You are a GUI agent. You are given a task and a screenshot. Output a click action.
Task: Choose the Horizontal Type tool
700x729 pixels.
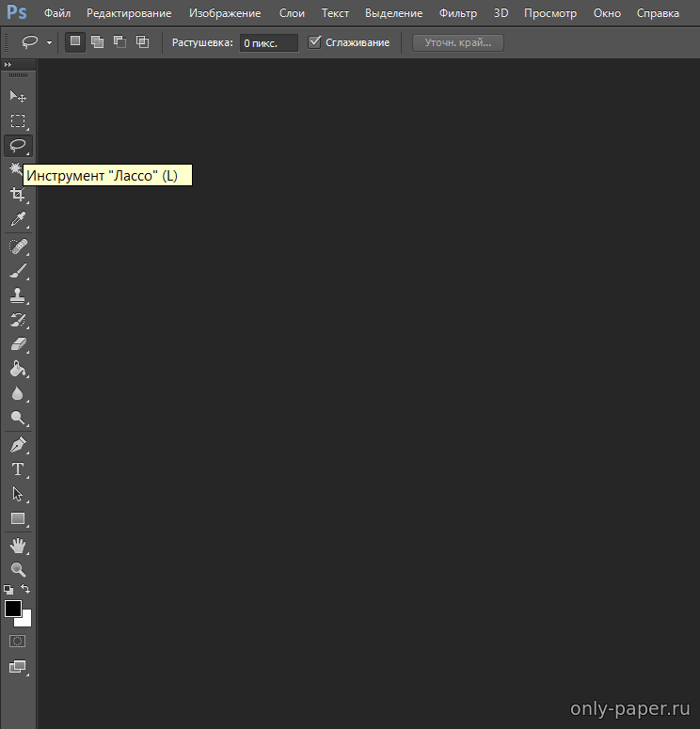coord(18,469)
